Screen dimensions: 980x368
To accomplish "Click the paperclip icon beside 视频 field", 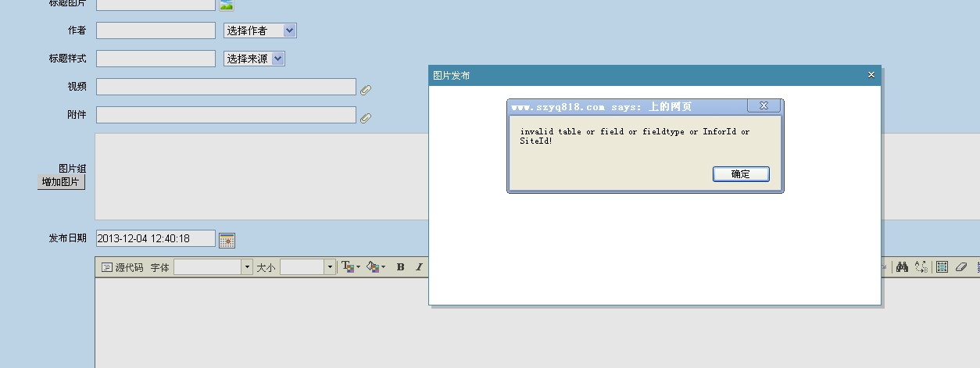I will [365, 89].
